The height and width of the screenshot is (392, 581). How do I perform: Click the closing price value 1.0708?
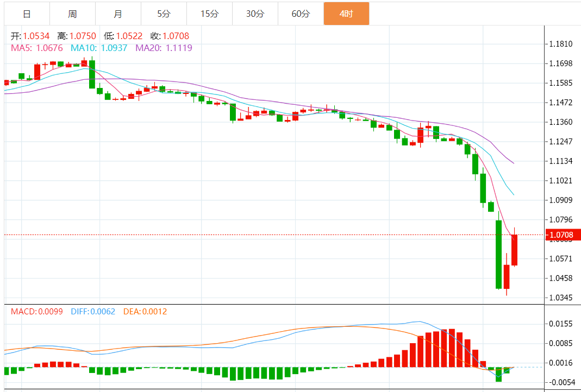(176, 36)
